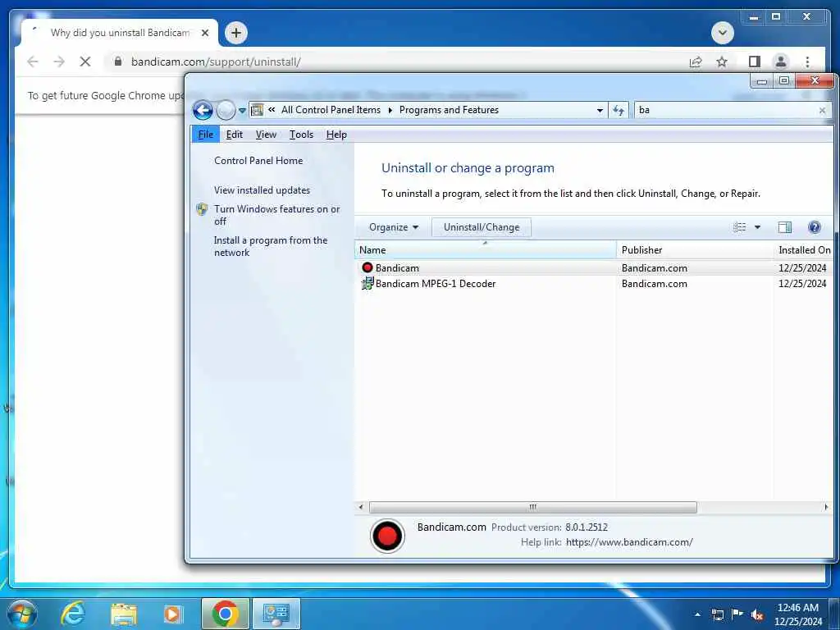Screen dimensions: 840x630
Task: Sort by the Publisher column header
Action: 695,250
